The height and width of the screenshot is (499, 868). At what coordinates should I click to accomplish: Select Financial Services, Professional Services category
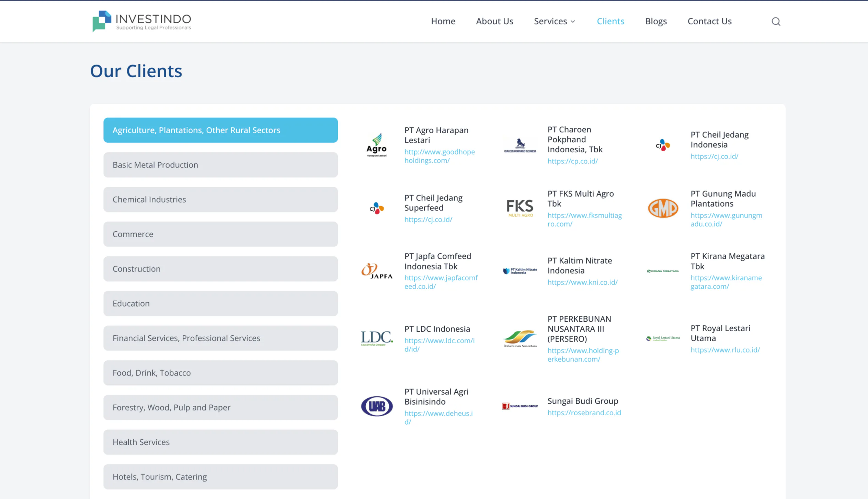click(220, 338)
